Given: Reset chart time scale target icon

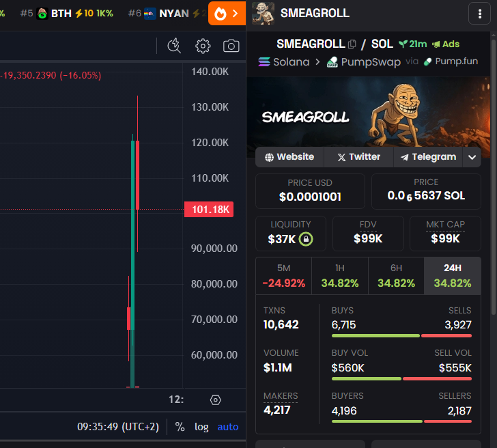Looking at the screenshot, I should tap(216, 400).
